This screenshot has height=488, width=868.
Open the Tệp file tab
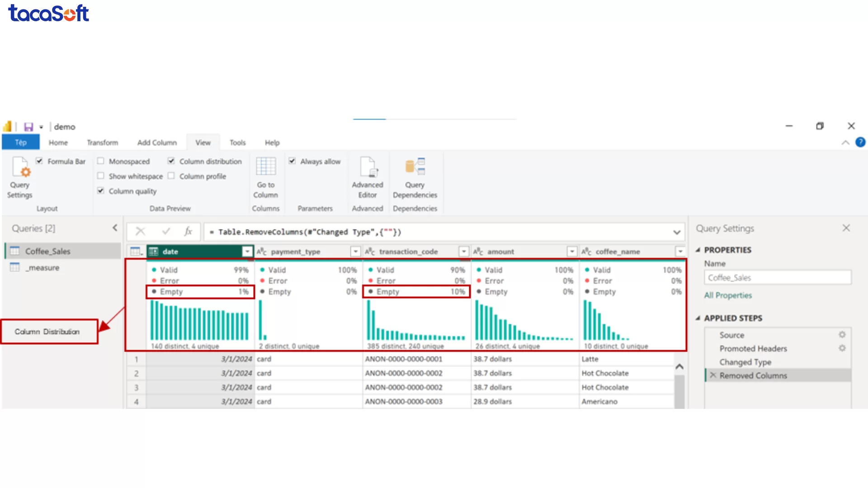[21, 142]
